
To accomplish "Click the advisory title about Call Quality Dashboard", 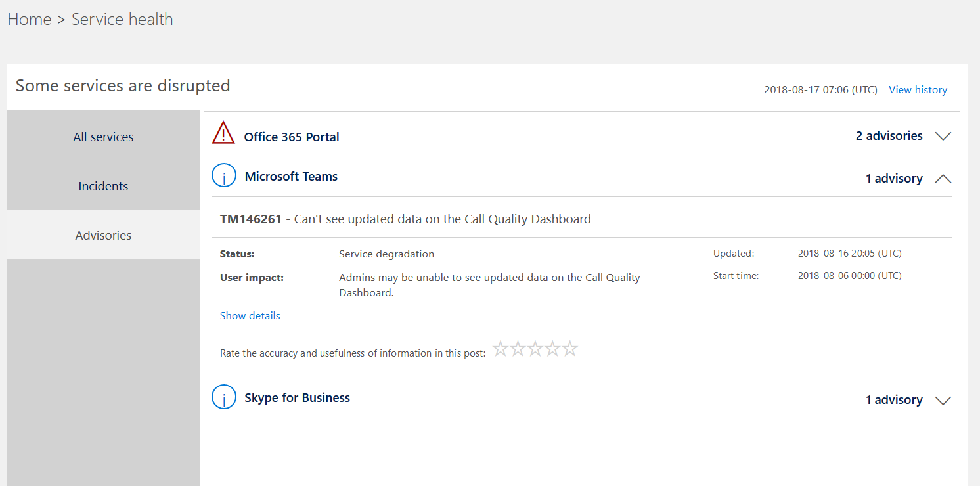I will click(x=443, y=219).
